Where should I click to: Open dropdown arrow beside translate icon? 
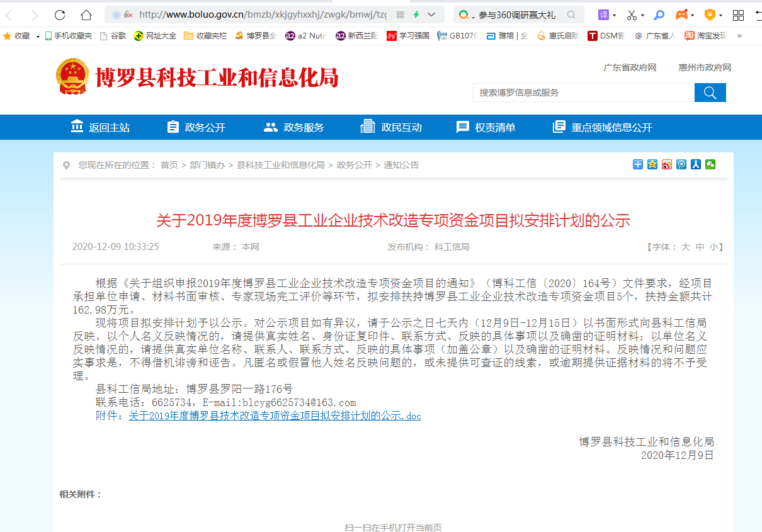(614, 15)
